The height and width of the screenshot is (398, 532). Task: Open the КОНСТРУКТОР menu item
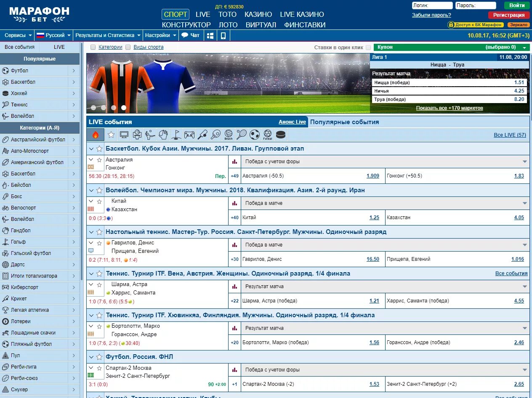[x=186, y=25]
